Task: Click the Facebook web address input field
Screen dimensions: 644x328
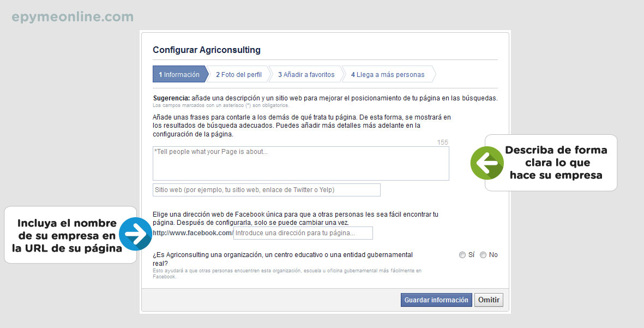Action: point(303,233)
